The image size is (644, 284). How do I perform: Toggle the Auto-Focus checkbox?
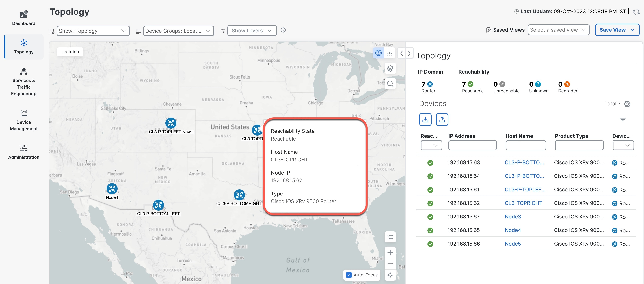(349, 275)
